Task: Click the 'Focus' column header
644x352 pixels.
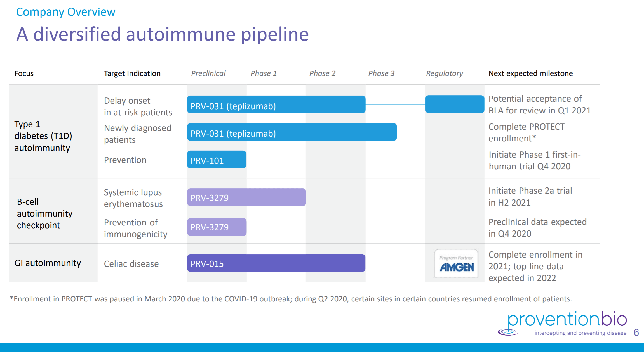Action: pos(24,73)
